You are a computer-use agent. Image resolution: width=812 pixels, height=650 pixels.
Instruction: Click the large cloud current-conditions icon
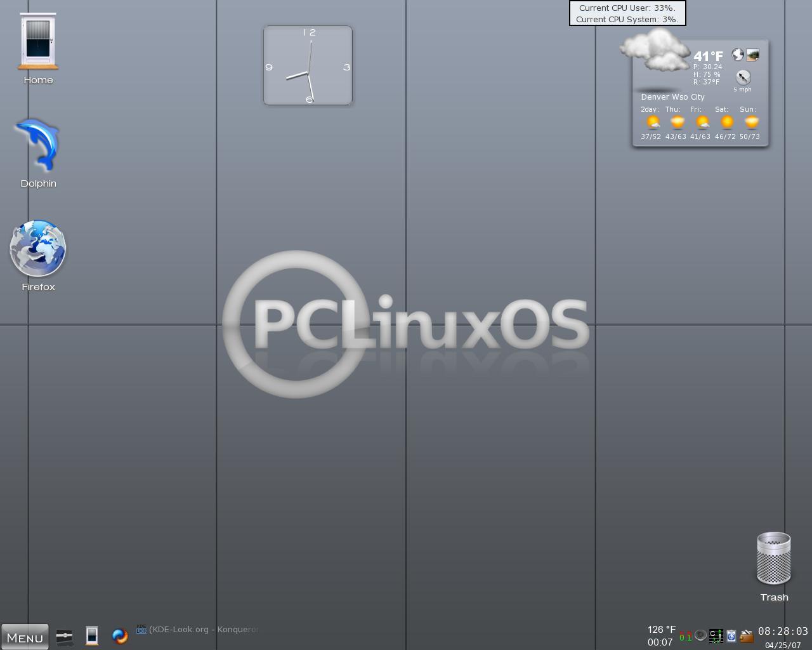[655, 51]
